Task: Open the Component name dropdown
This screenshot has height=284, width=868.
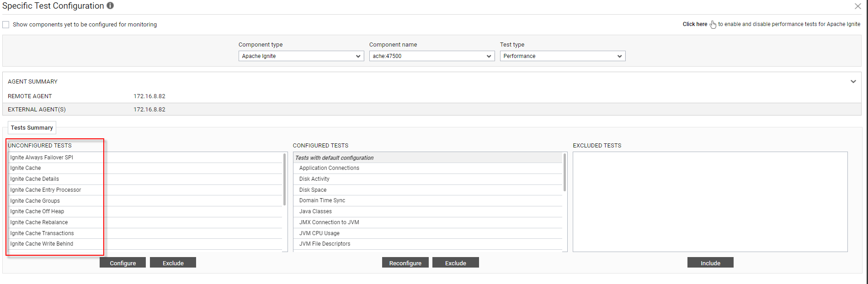Action: click(x=432, y=56)
